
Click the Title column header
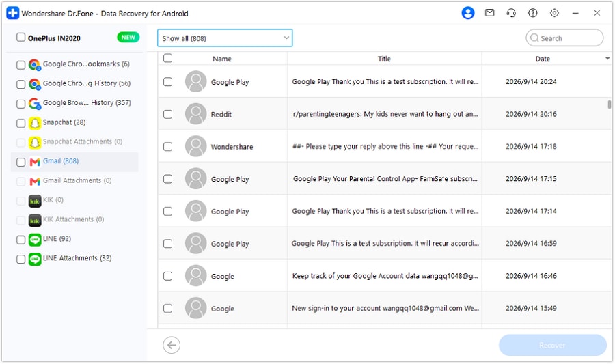pyautogui.click(x=384, y=59)
